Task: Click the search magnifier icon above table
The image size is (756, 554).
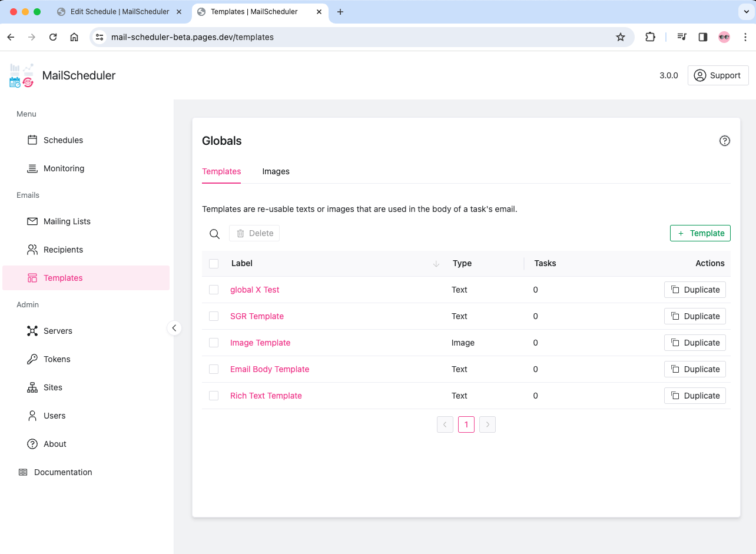Action: 215,234
